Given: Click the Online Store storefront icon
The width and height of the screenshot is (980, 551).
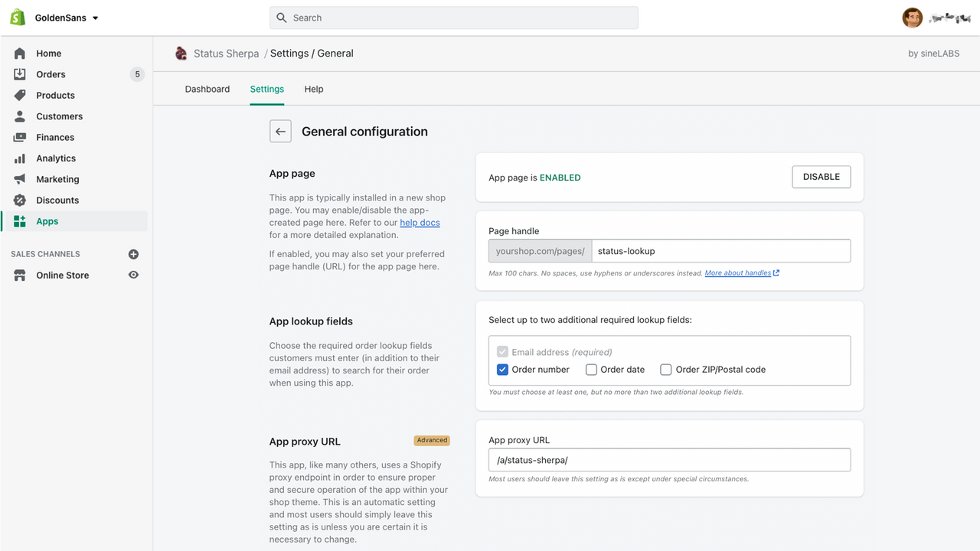Looking at the screenshot, I should tap(20, 275).
